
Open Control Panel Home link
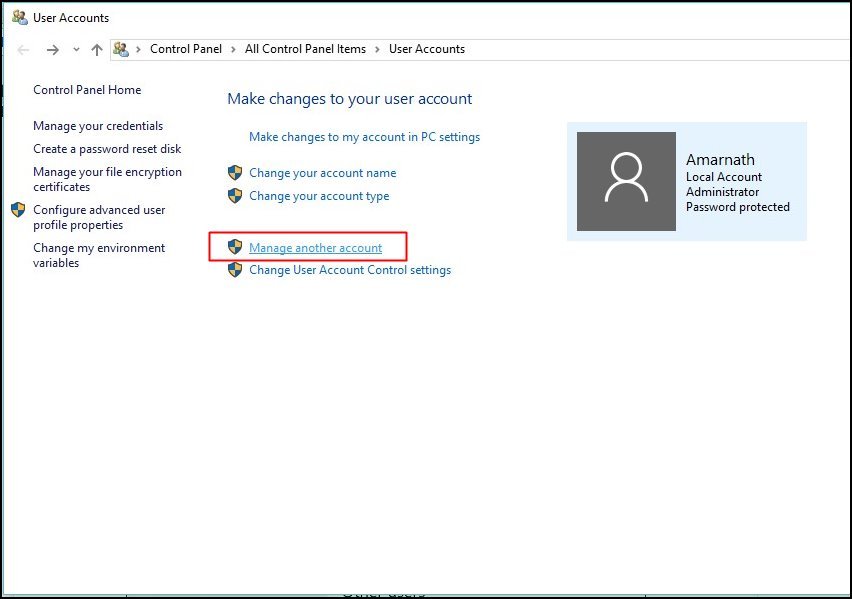87,90
